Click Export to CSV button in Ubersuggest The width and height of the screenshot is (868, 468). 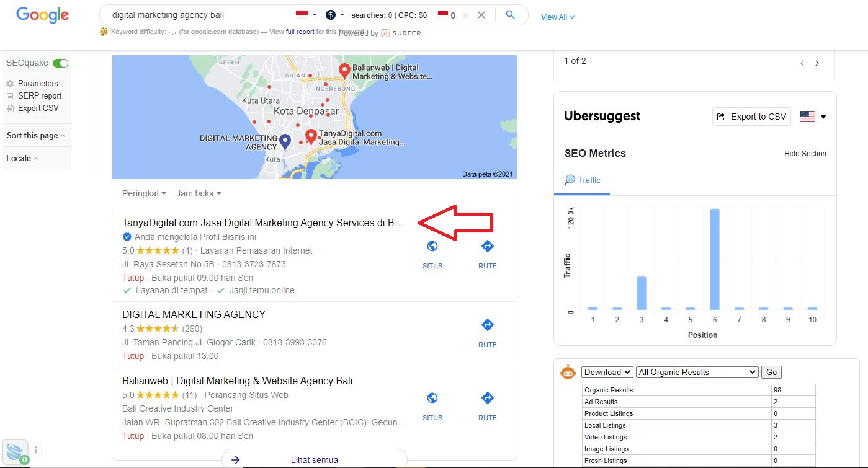pos(751,117)
